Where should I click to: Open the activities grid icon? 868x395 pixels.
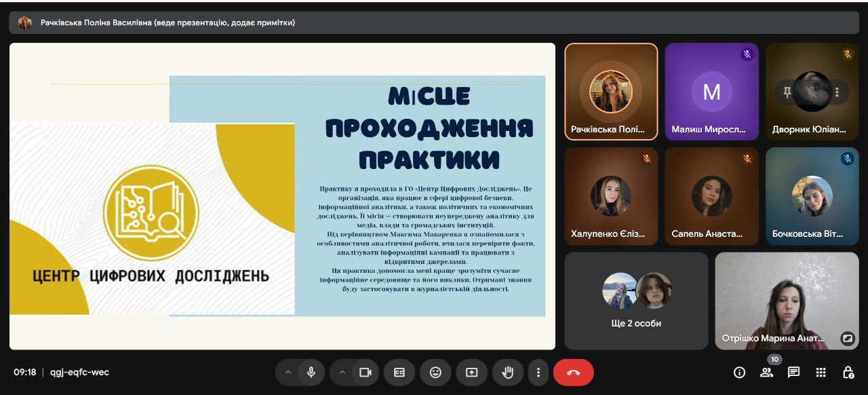pos(821,372)
